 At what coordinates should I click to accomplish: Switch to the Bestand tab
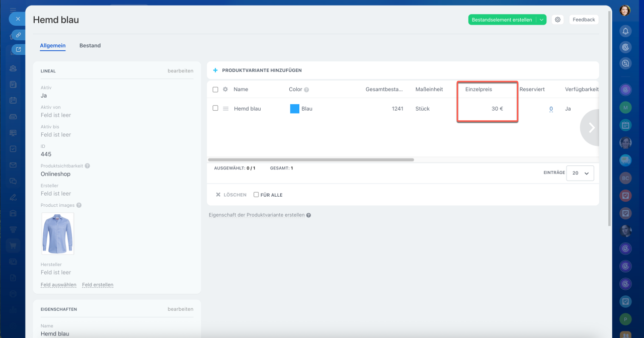[x=90, y=45]
